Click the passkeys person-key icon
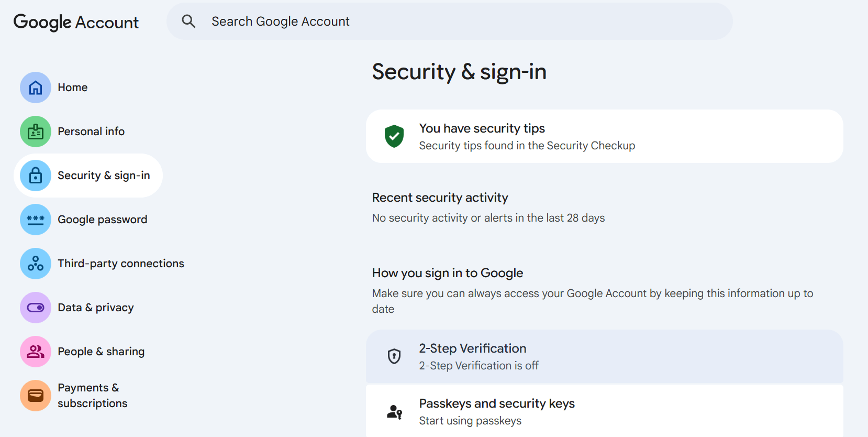The height and width of the screenshot is (437, 868). point(394,412)
